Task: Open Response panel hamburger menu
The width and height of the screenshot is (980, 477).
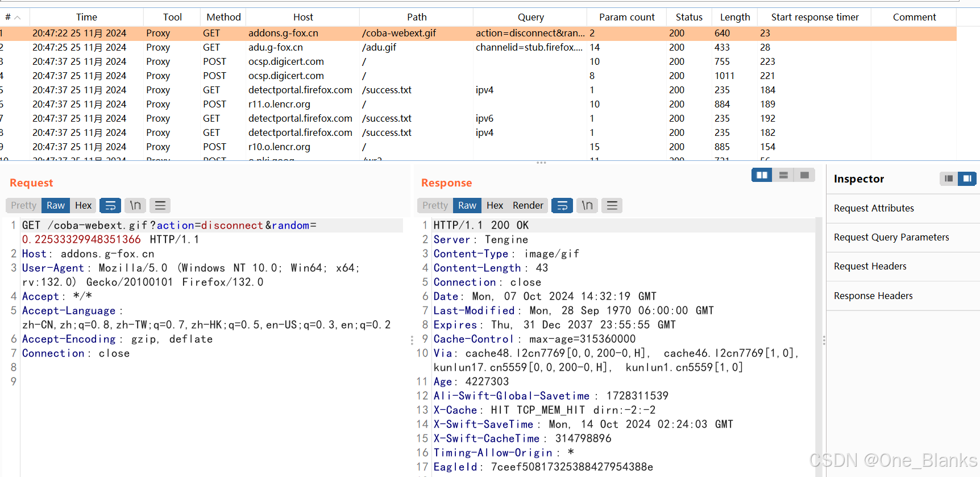Action: (x=612, y=205)
